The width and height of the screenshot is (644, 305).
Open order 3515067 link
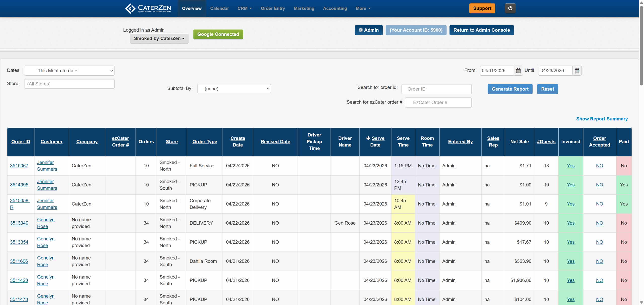(x=19, y=166)
